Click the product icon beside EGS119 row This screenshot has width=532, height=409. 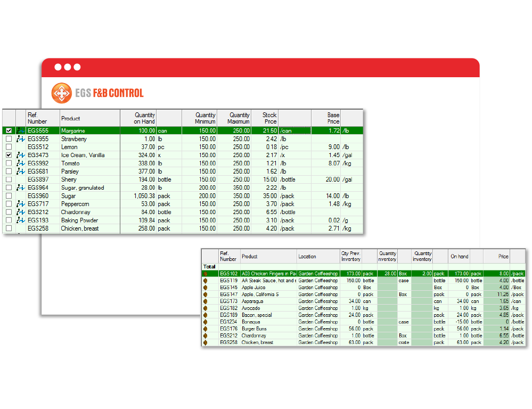[205, 281]
